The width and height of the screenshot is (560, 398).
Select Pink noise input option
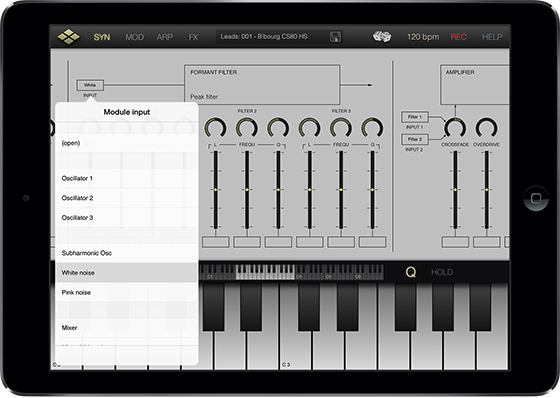pyautogui.click(x=126, y=292)
